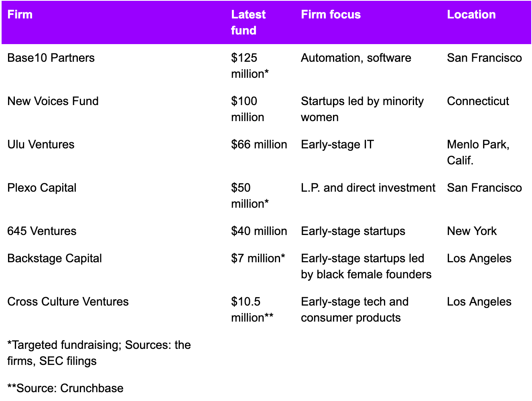Select the $66 million fund value
The image size is (532, 401).
[x=259, y=144]
